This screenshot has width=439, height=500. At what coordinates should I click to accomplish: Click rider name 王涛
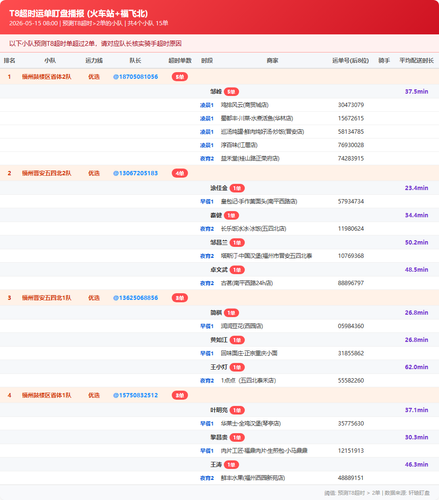pyautogui.click(x=216, y=465)
